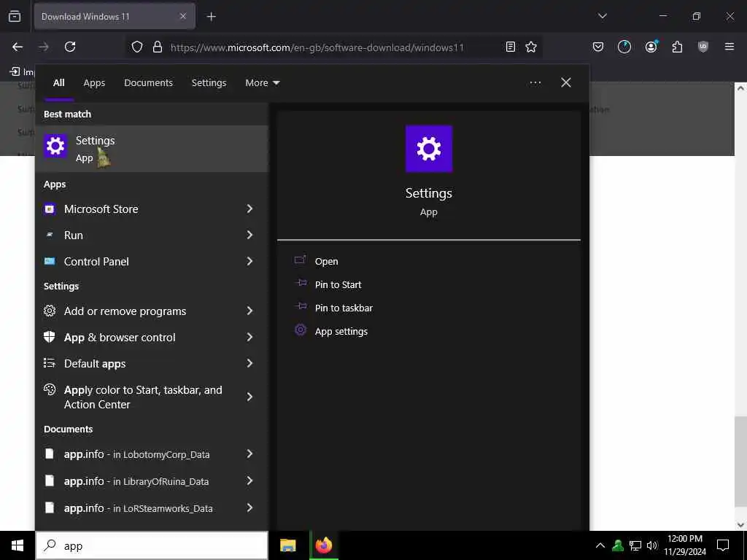Open app.info in LibraryOfRuina_Data
This screenshot has width=747, height=560.
click(x=136, y=481)
